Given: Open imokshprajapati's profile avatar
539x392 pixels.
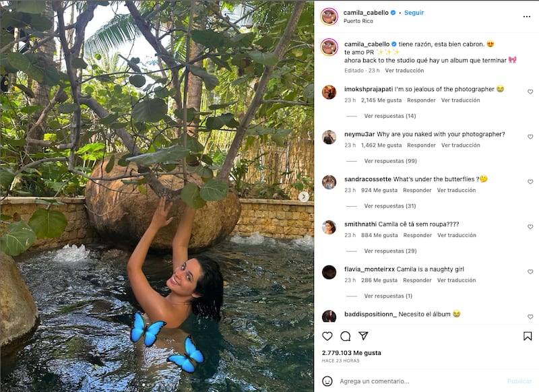Looking at the screenshot, I should [x=329, y=92].
